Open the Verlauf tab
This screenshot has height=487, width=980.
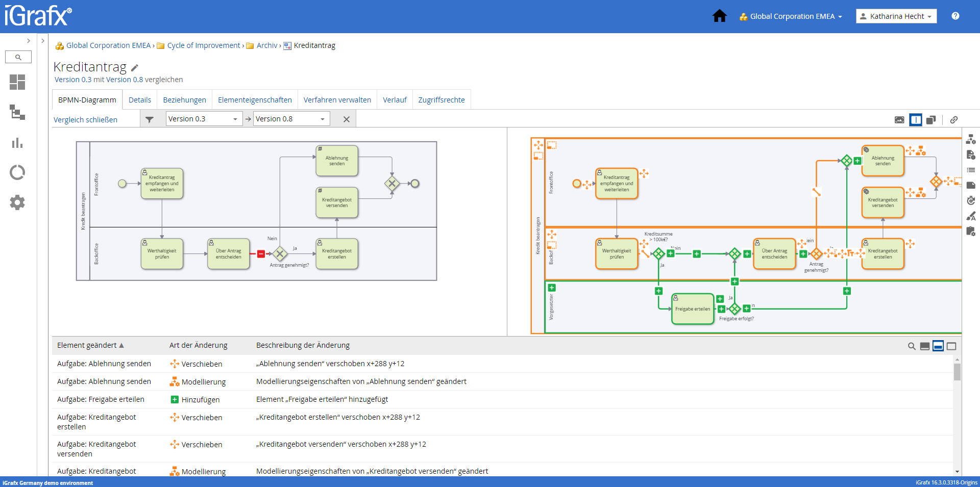click(x=395, y=100)
